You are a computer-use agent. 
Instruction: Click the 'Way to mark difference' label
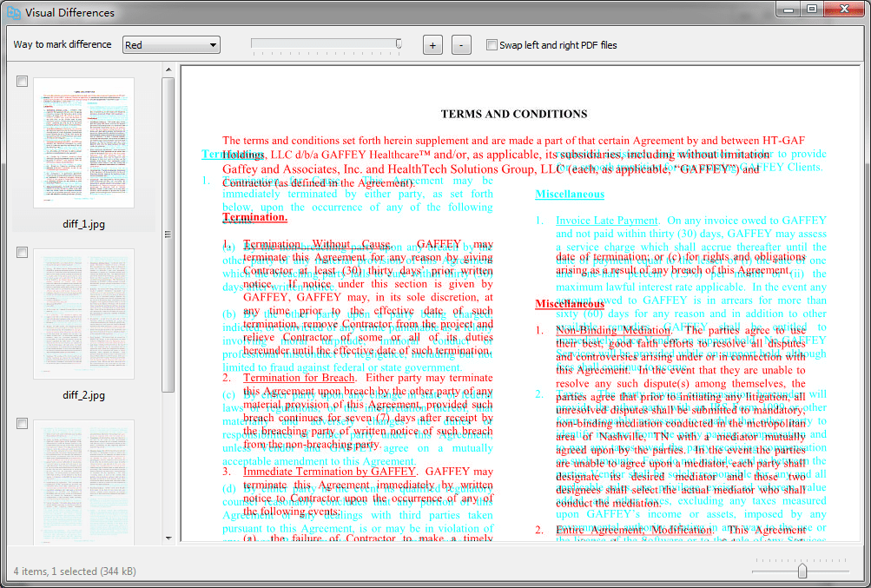63,44
